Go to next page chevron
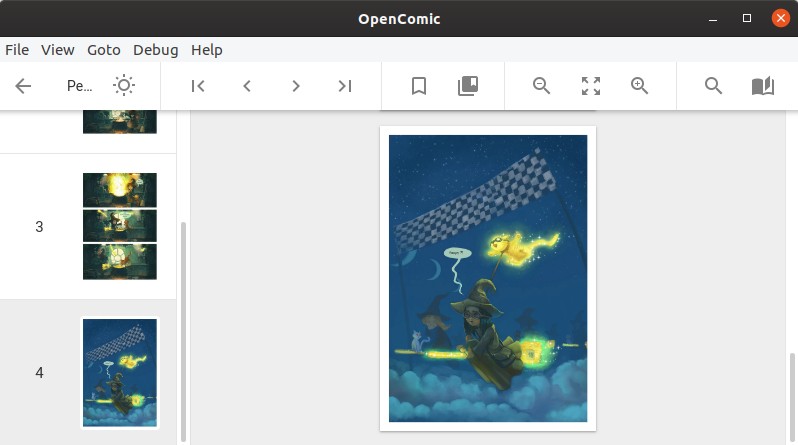 (x=296, y=86)
